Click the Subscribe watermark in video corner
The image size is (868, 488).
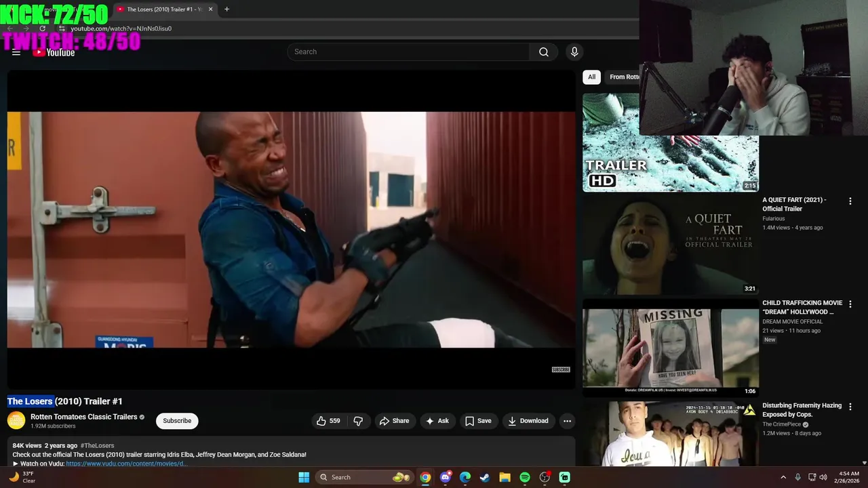[x=561, y=369]
